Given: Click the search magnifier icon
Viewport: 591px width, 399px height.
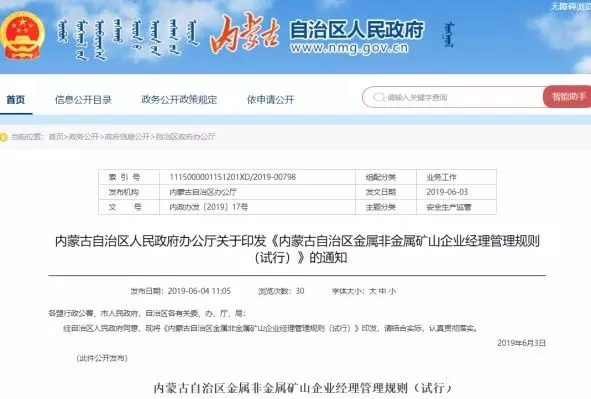Looking at the screenshot, I should pyautogui.click(x=378, y=97).
